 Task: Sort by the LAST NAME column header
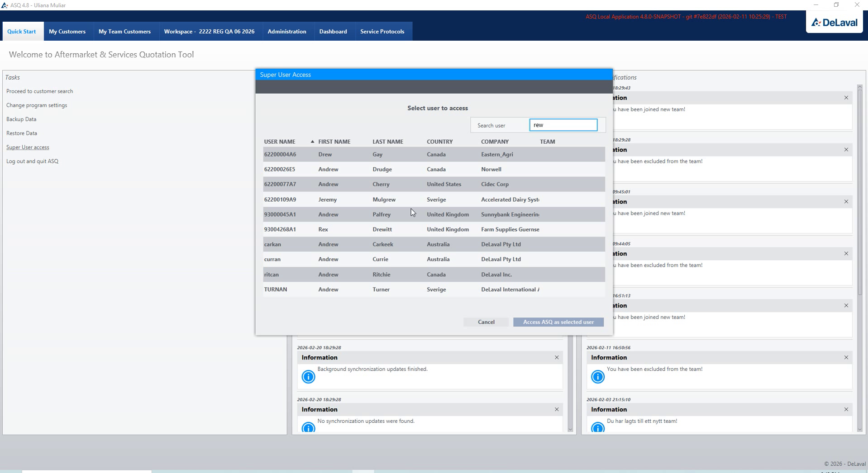pos(388,142)
